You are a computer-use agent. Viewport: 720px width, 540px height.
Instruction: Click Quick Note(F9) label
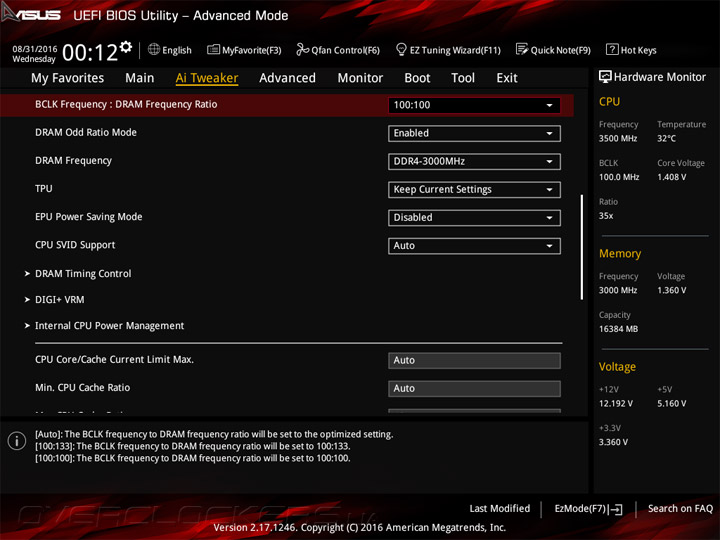(561, 50)
